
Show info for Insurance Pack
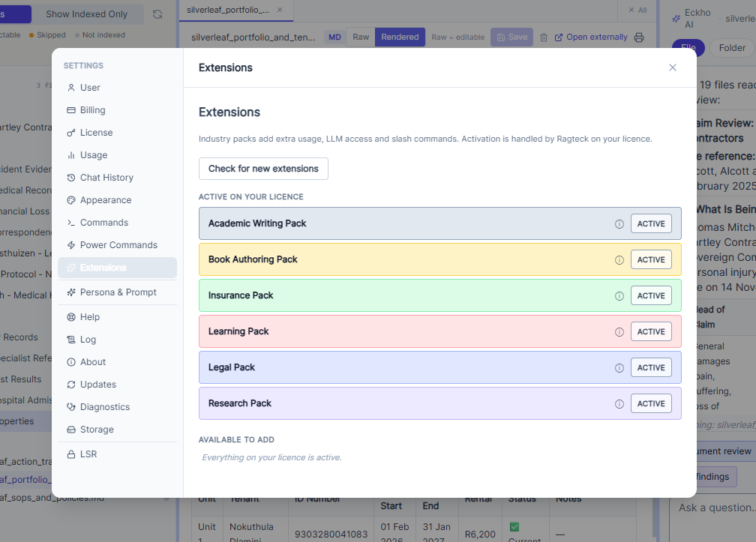click(x=619, y=296)
